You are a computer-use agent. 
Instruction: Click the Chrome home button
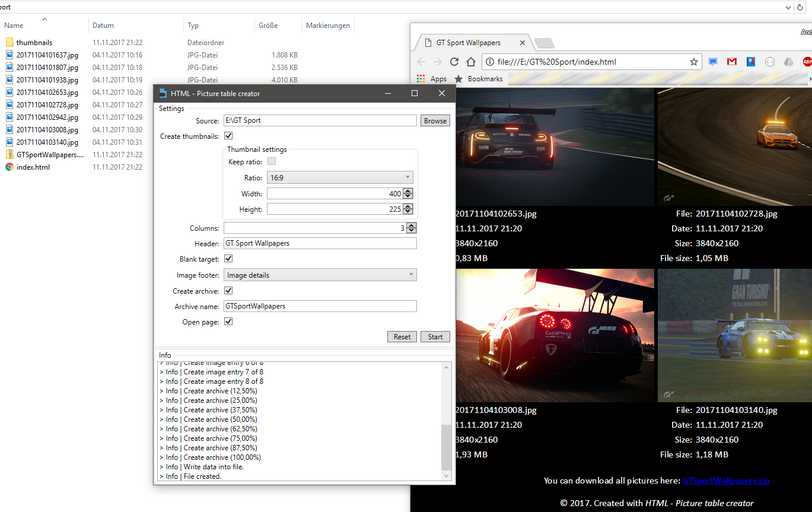[471, 62]
